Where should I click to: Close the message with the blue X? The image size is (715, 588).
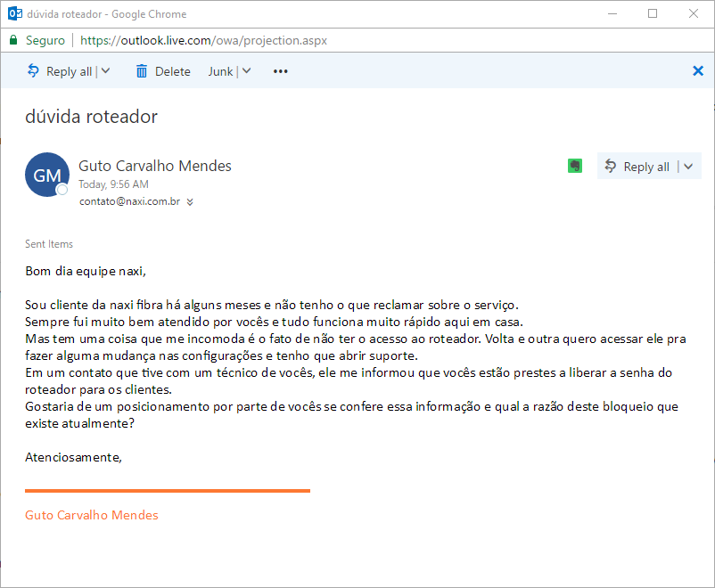pyautogui.click(x=698, y=70)
